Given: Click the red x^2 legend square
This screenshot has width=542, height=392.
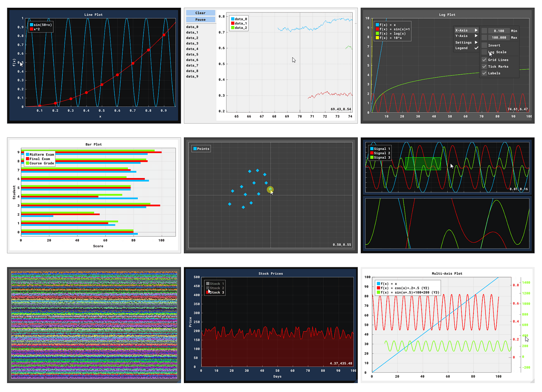Looking at the screenshot, I should 32,29.
